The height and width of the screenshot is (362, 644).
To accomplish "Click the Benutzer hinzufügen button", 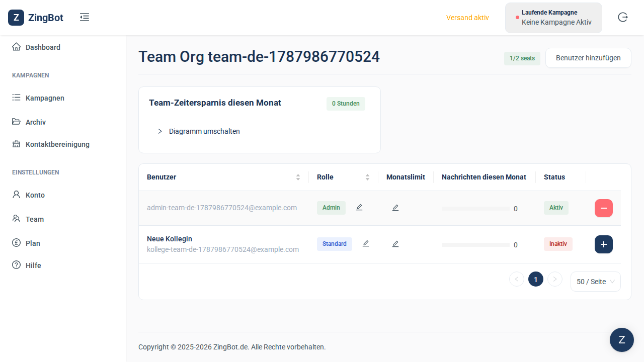I will tap(588, 58).
